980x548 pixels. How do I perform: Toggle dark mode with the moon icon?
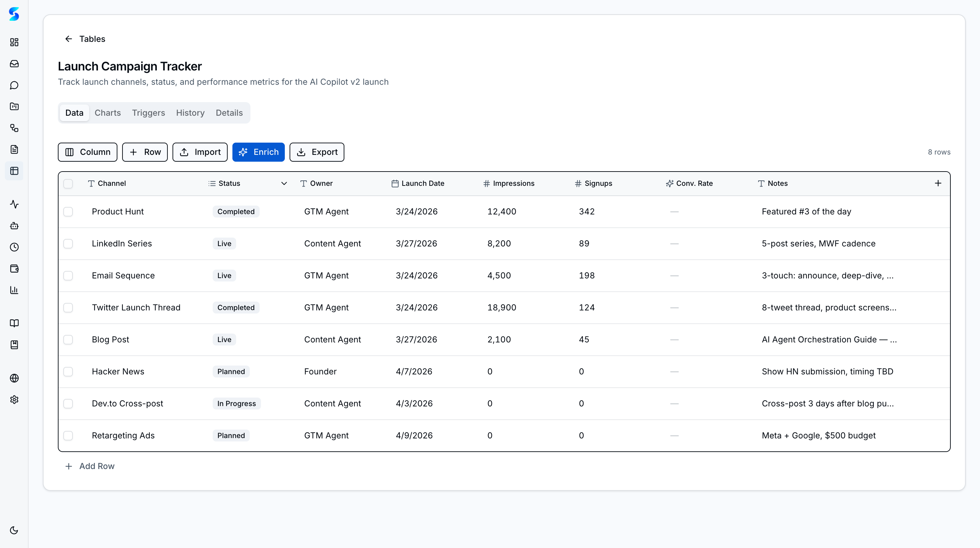point(14,530)
